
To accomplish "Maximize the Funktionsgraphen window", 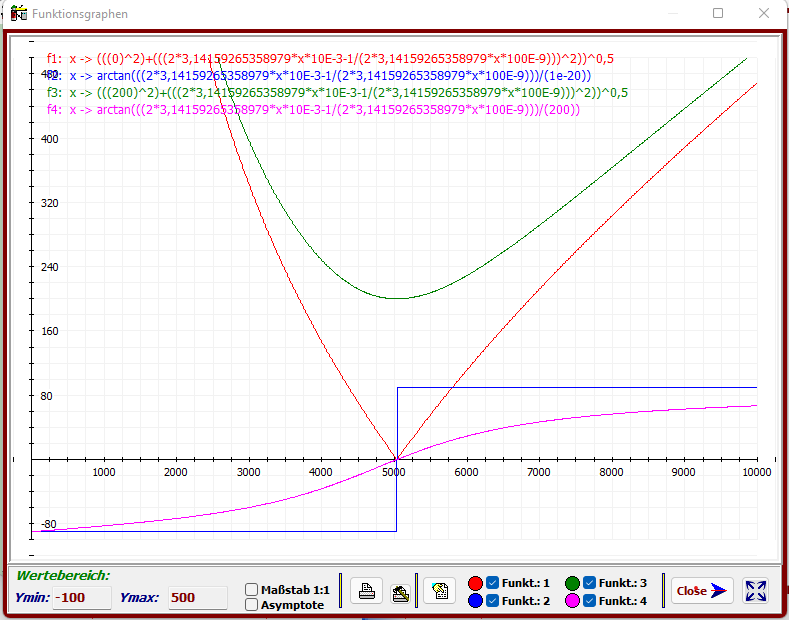I will point(718,14).
